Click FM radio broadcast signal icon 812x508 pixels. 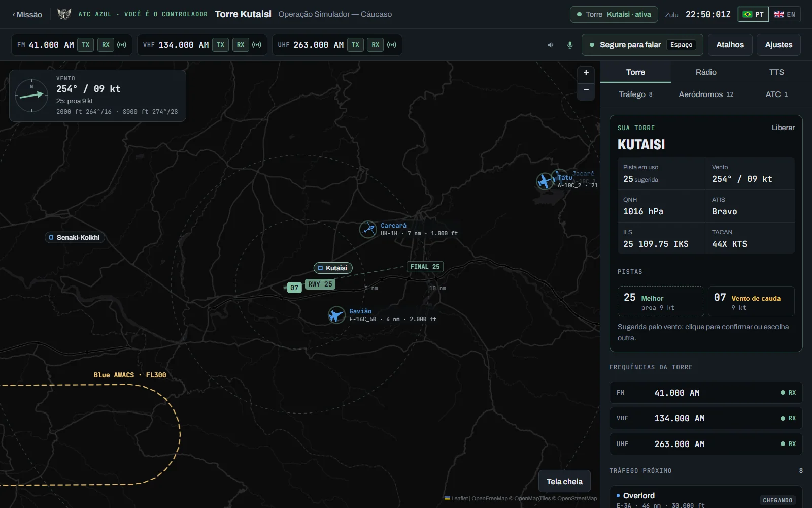coord(122,45)
